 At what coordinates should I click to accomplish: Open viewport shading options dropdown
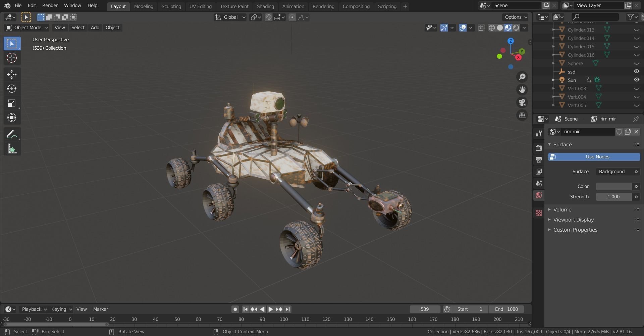click(x=524, y=28)
